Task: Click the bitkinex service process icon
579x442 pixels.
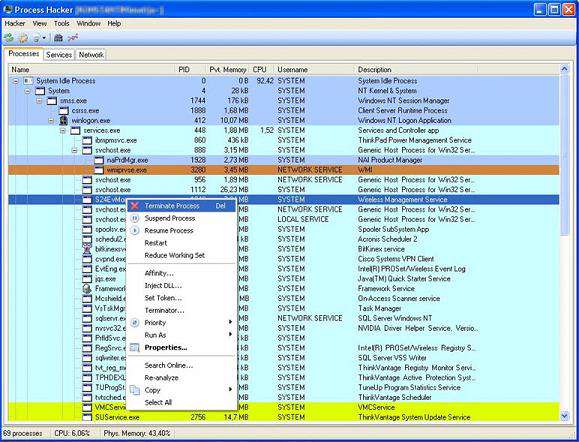Action: pos(87,249)
